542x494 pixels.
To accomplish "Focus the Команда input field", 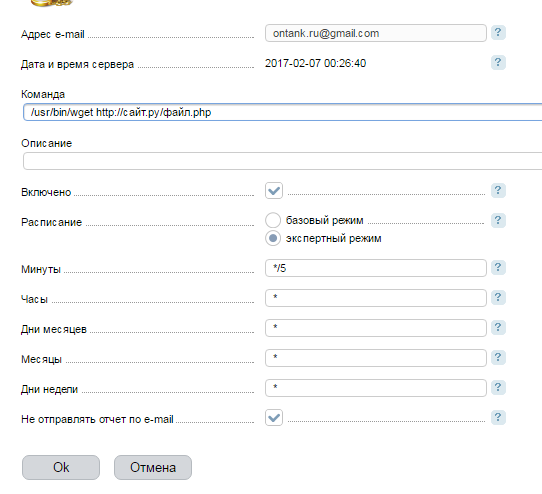I will click(x=282, y=112).
